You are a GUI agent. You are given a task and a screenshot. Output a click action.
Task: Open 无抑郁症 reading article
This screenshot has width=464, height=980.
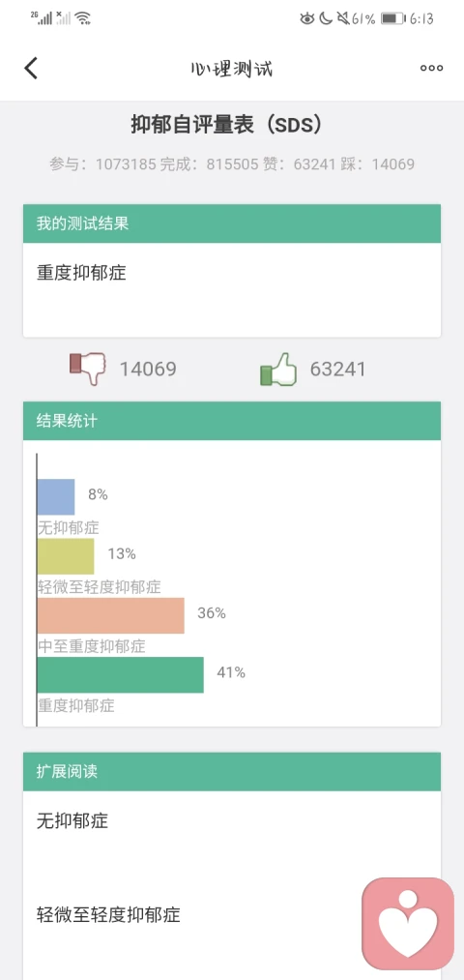(x=72, y=820)
